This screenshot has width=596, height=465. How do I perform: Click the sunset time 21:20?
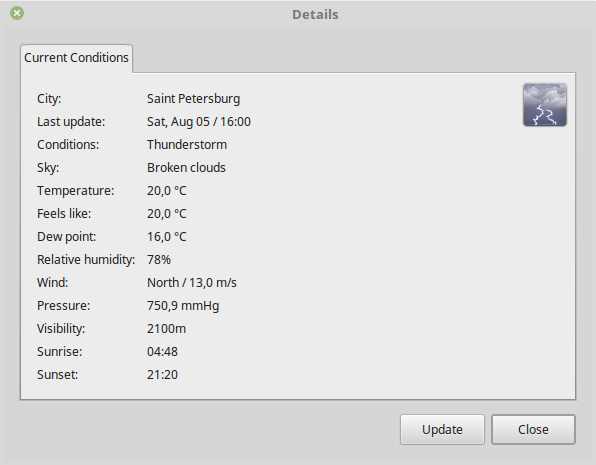(162, 375)
